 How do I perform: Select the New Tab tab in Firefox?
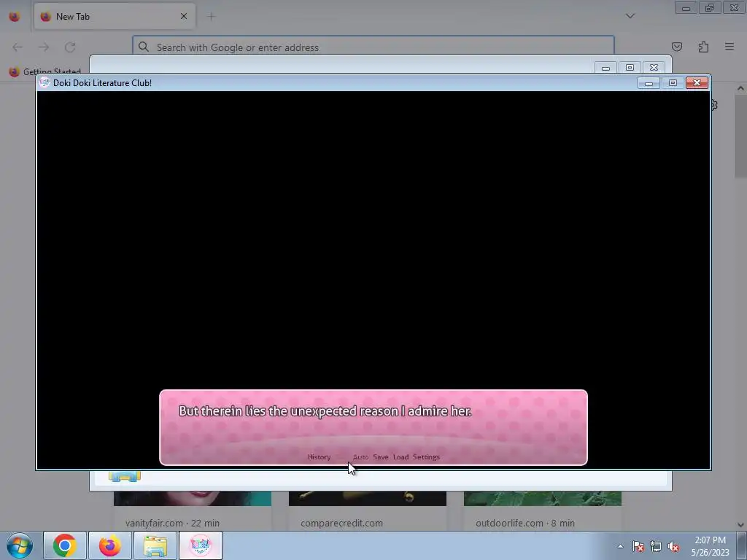(115, 16)
